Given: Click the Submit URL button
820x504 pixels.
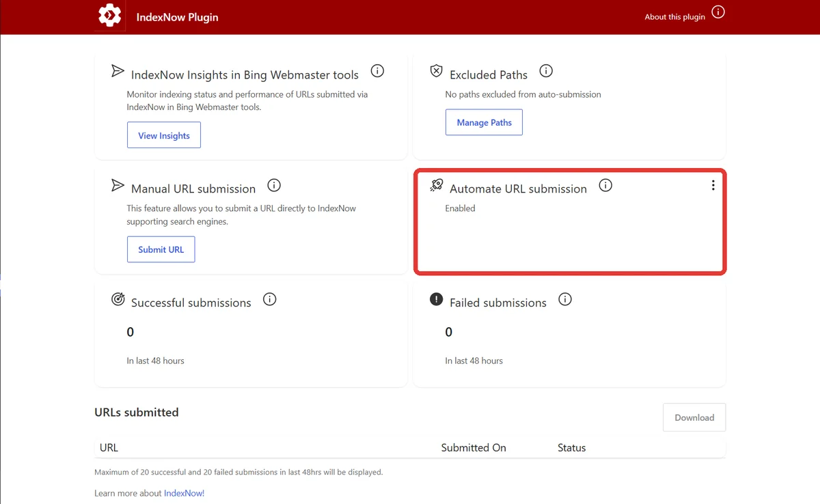Looking at the screenshot, I should click(161, 249).
